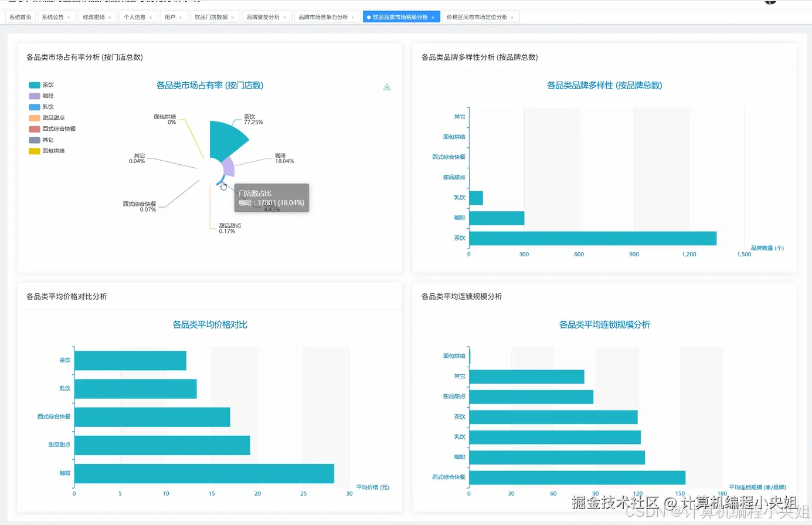Click the 各品类平均价格对比 chart title

pos(210,324)
